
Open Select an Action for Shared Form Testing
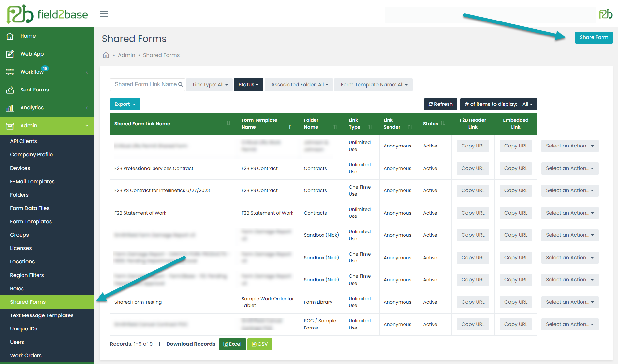click(x=570, y=302)
